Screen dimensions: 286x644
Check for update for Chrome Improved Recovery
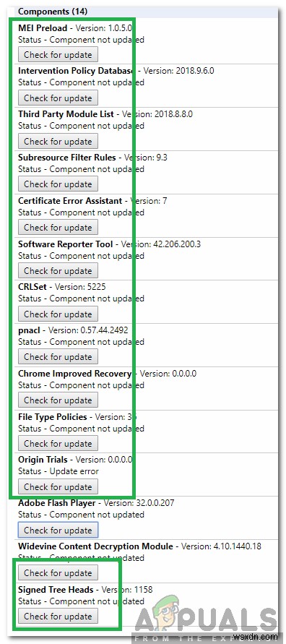pyautogui.click(x=58, y=400)
